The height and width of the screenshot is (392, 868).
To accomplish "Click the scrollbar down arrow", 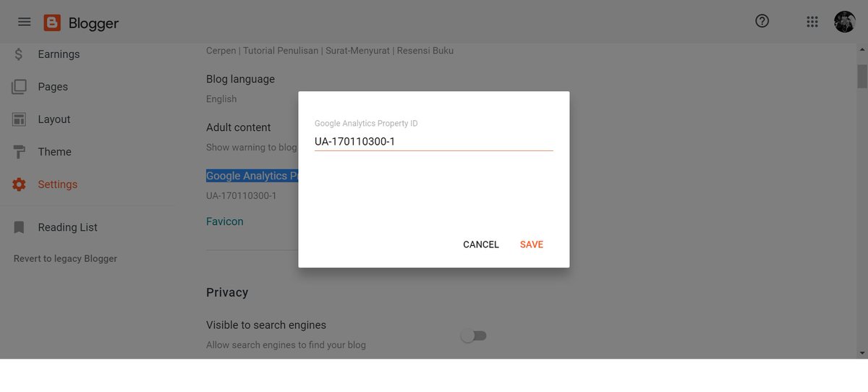I will (862, 353).
